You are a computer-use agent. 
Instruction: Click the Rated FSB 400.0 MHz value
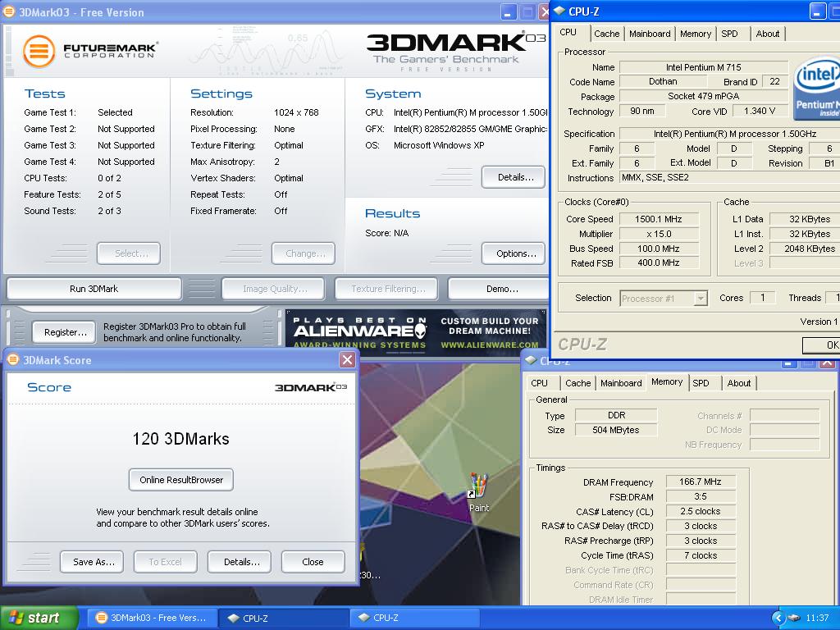point(659,263)
